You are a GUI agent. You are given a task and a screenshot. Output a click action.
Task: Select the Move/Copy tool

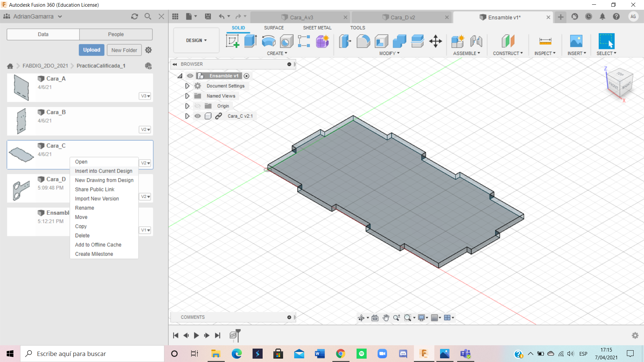[435, 41]
